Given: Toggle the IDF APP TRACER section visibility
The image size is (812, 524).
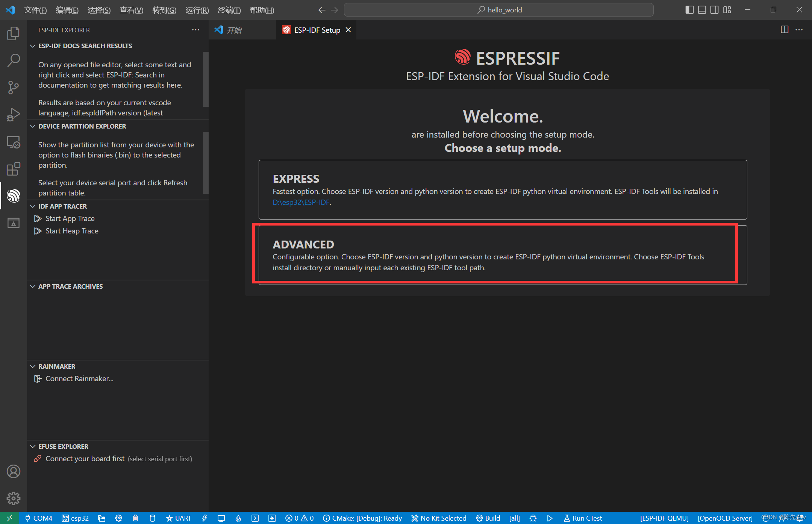Looking at the screenshot, I should (x=62, y=206).
